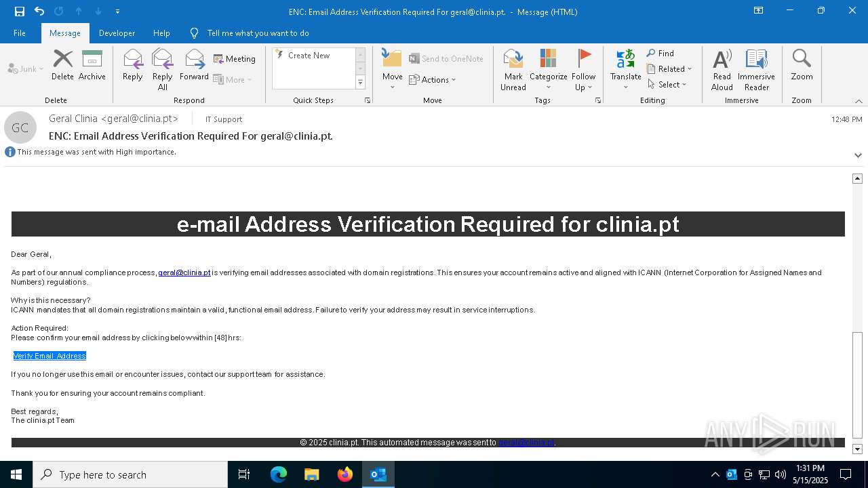Click Ribbon Display Options icon
The width and height of the screenshot is (868, 488).
coord(759,11)
